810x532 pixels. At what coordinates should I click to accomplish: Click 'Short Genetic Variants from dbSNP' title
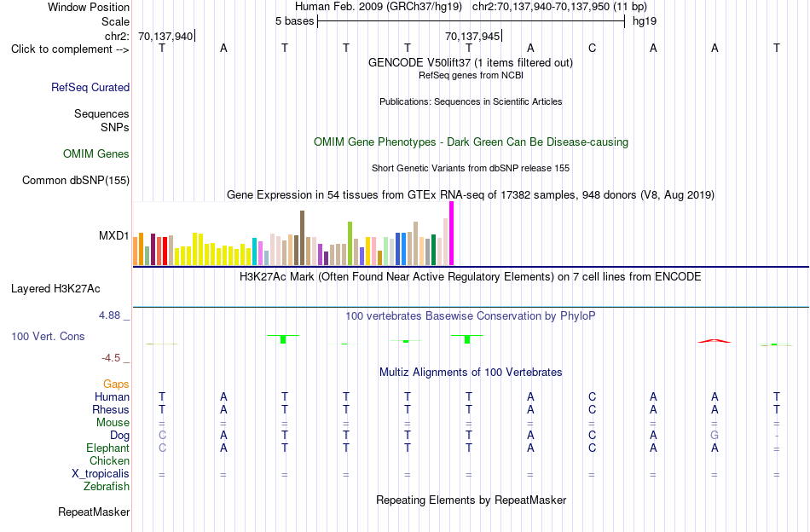471,168
